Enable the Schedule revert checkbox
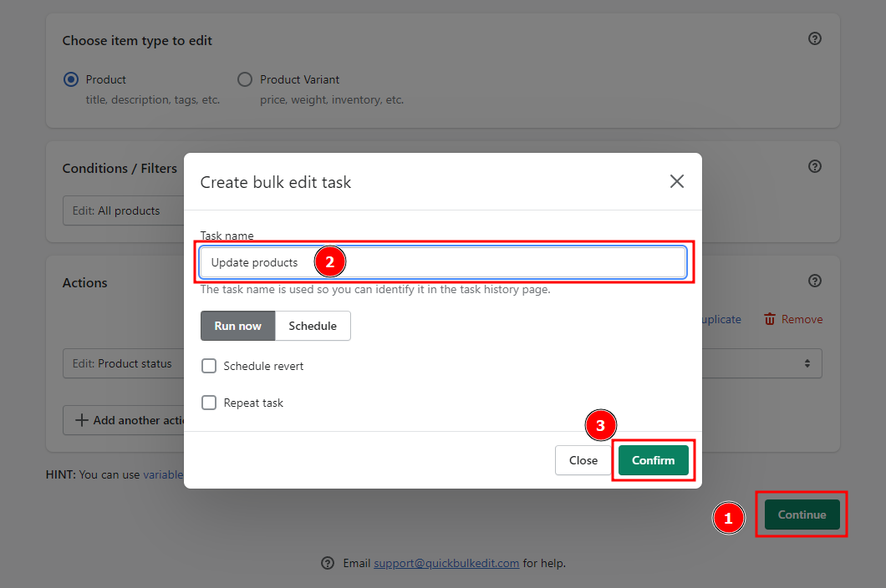 (209, 366)
